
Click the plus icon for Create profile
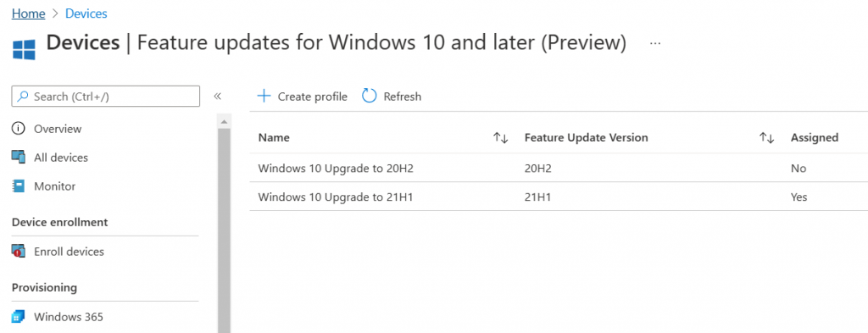[x=264, y=97]
